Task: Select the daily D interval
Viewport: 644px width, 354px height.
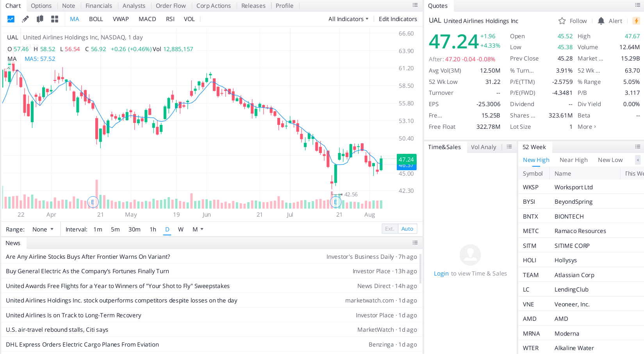Action: (x=167, y=229)
